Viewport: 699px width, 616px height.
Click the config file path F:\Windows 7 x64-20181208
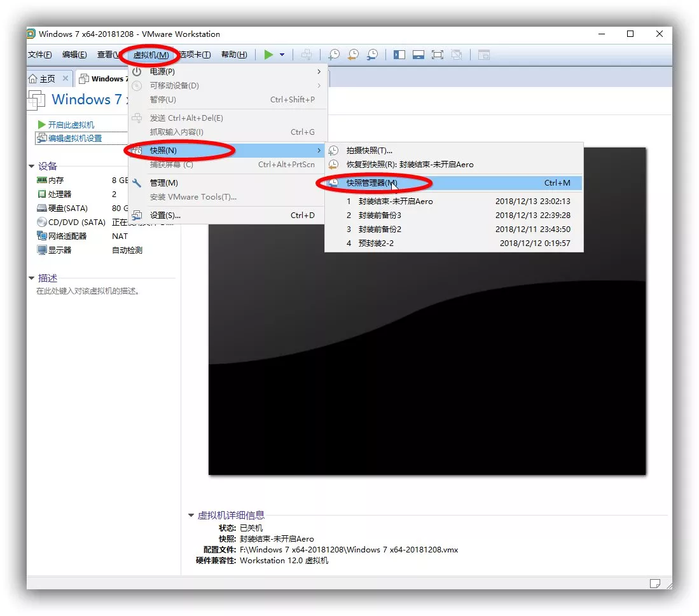[349, 550]
